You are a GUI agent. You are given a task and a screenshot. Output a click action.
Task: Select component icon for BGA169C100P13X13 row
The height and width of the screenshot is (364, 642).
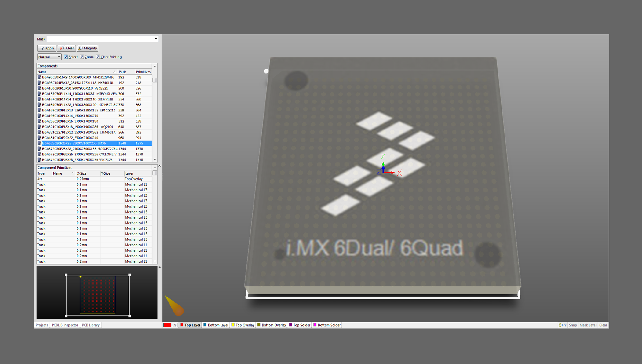[39, 110]
